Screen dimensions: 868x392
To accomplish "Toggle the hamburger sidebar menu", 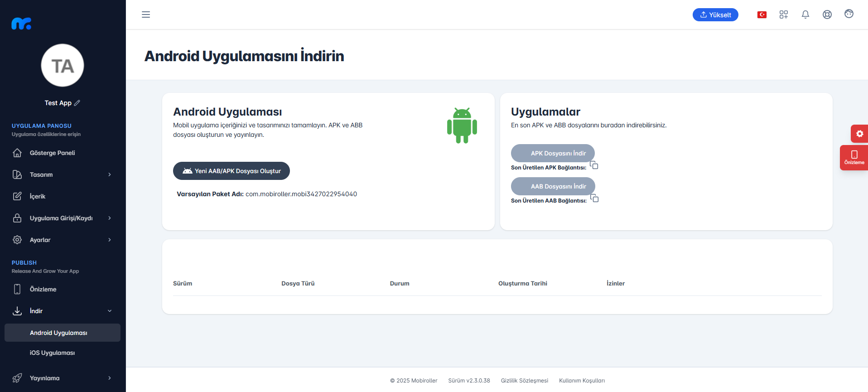I will [x=146, y=15].
